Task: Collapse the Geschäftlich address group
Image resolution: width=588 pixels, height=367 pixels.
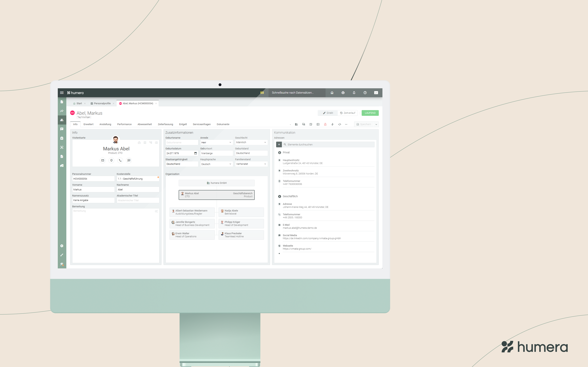Action: (x=279, y=196)
